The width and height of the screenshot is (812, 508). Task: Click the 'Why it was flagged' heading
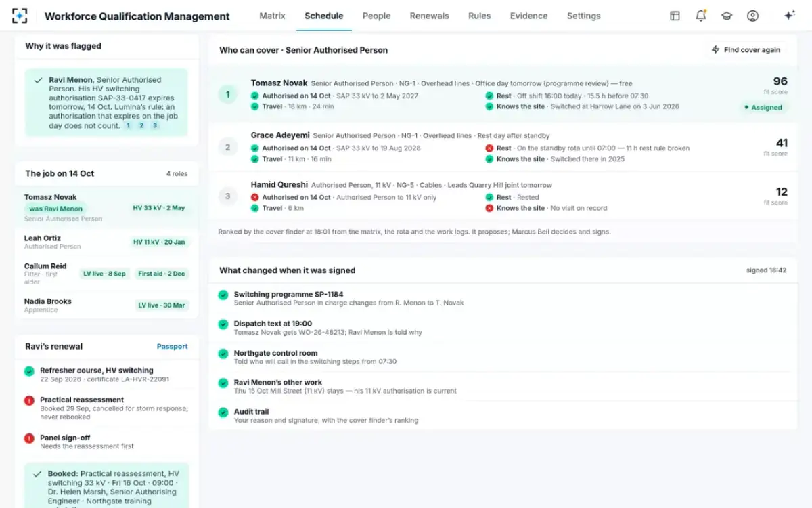pyautogui.click(x=64, y=46)
